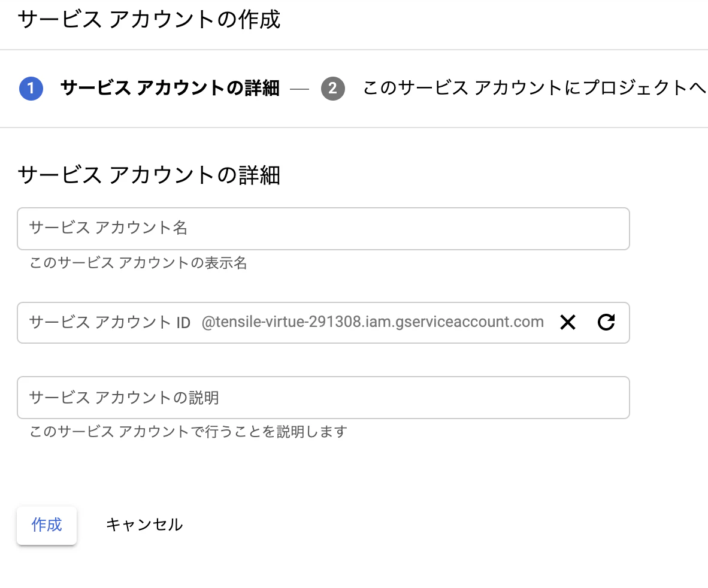Select the サービス アカウントの詳細 step label
Image resolution: width=708 pixels, height=588 pixels.
[x=170, y=88]
